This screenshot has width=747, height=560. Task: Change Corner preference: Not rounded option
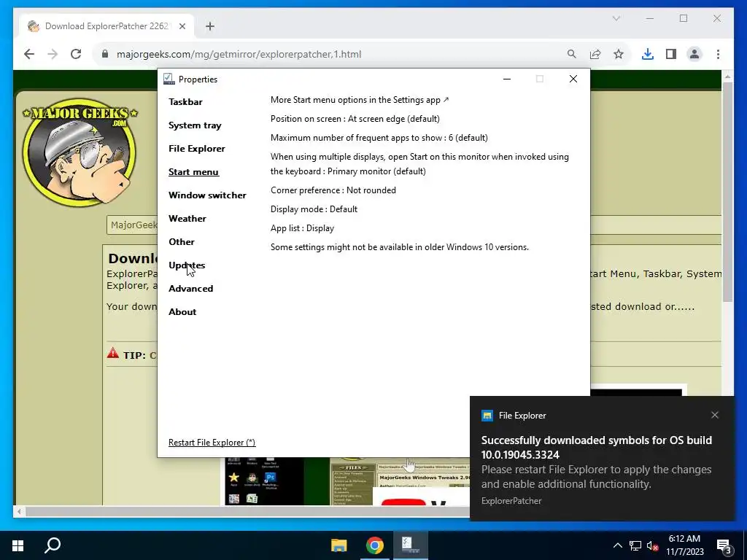click(x=333, y=190)
